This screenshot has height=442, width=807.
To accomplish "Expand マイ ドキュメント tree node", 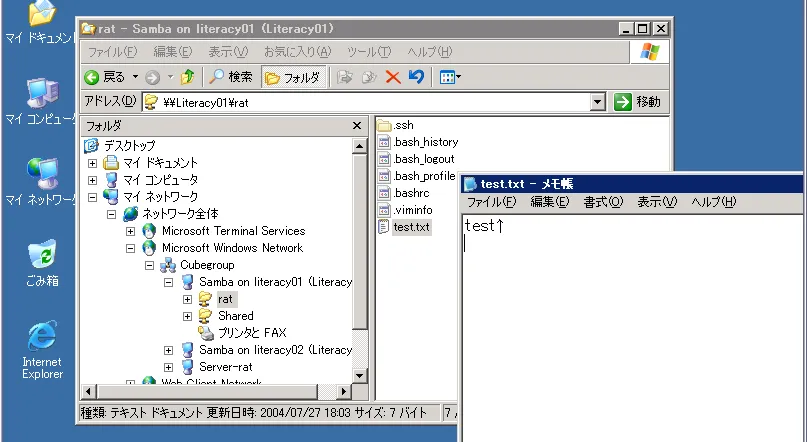I will pos(93,164).
